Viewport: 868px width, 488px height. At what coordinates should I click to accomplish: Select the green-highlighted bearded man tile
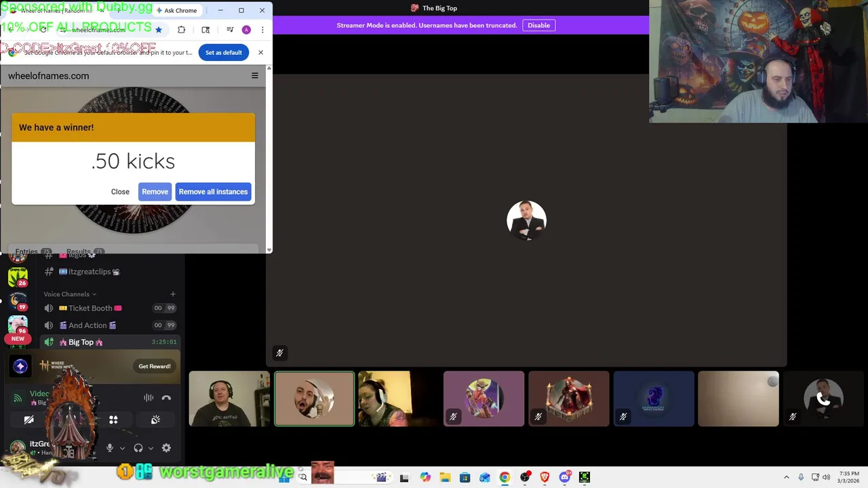314,399
